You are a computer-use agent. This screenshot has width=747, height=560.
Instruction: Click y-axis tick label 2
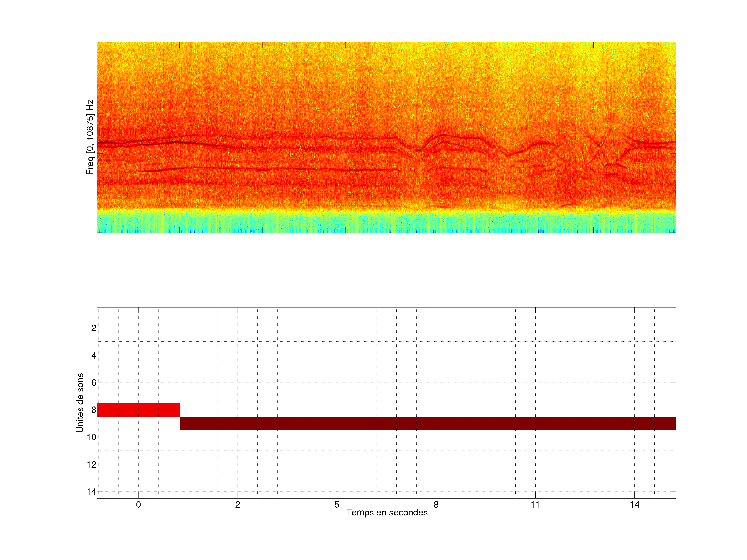click(94, 328)
